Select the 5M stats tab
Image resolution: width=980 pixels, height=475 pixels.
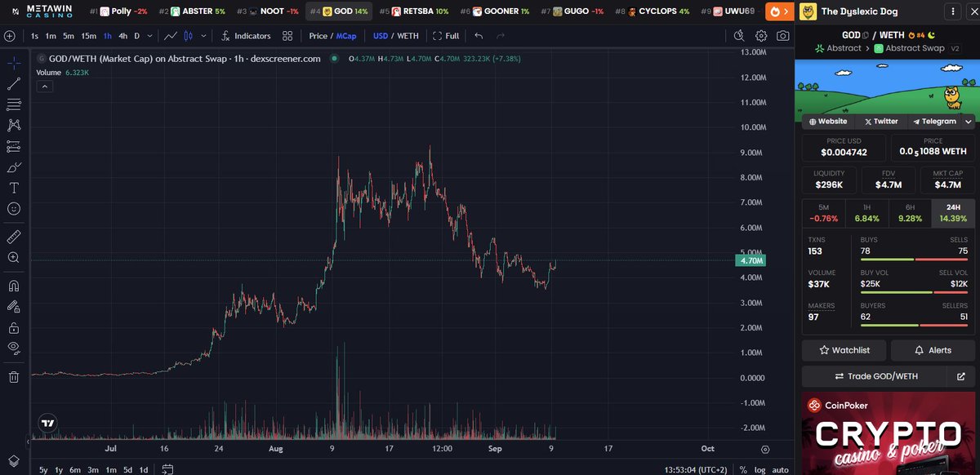coord(823,213)
